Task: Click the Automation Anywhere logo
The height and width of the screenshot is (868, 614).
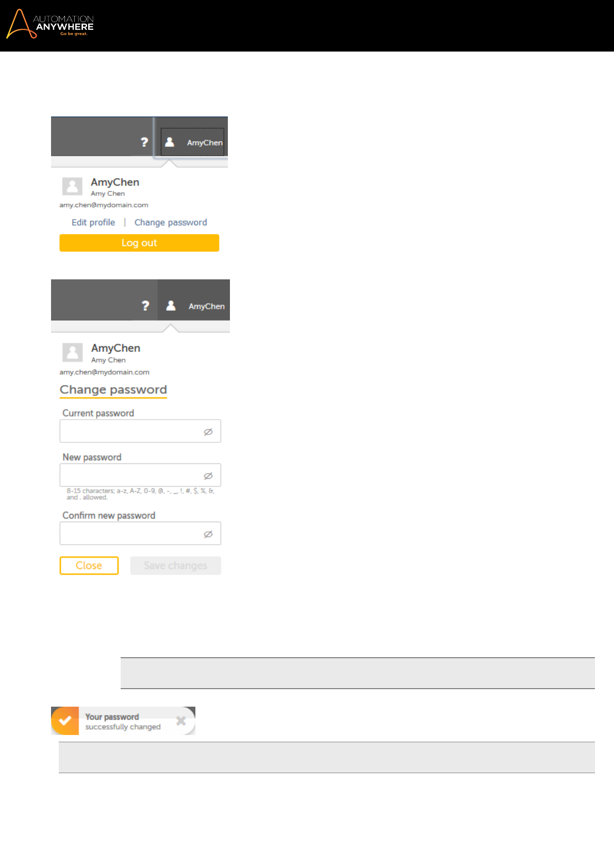Action: click(x=50, y=24)
